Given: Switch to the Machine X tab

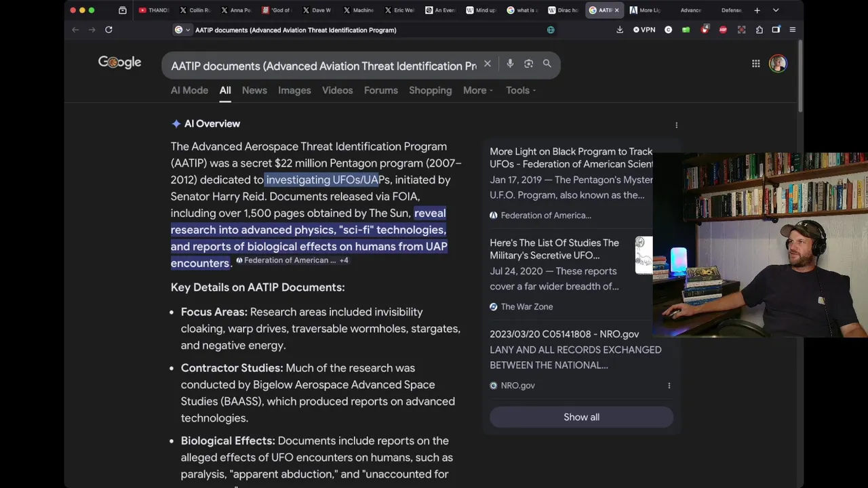Looking at the screenshot, I should [x=358, y=10].
